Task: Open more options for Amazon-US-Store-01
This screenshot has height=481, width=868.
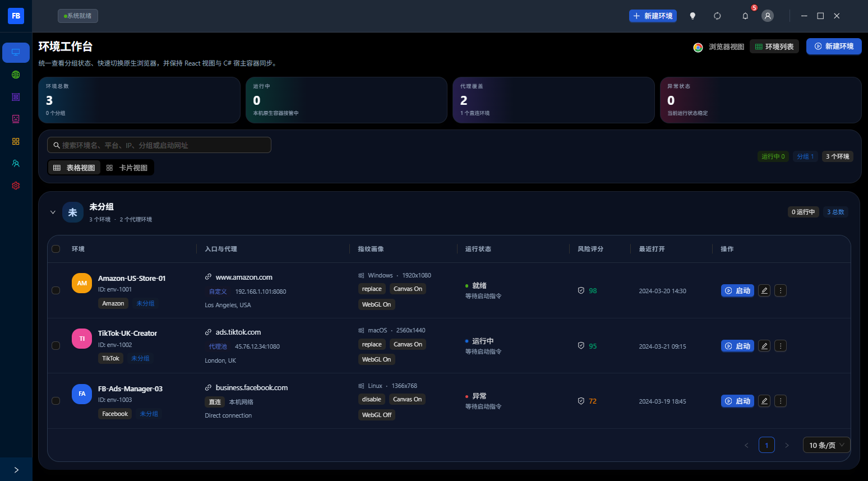Action: (781, 290)
